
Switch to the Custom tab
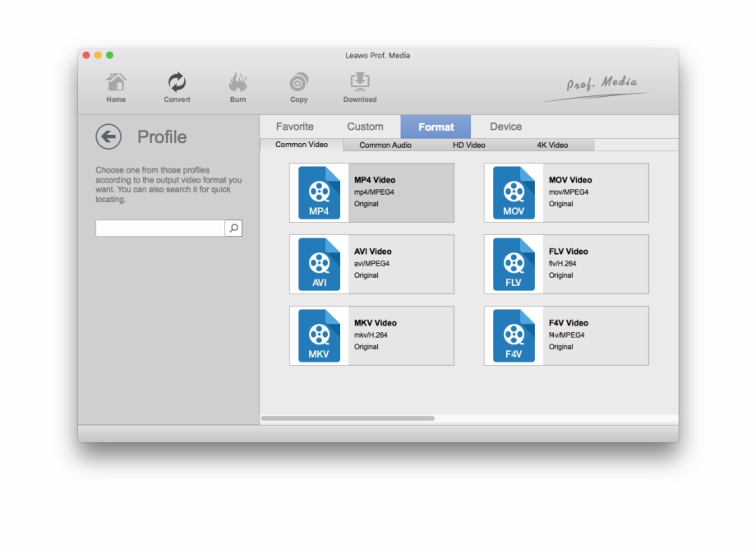pyautogui.click(x=365, y=126)
